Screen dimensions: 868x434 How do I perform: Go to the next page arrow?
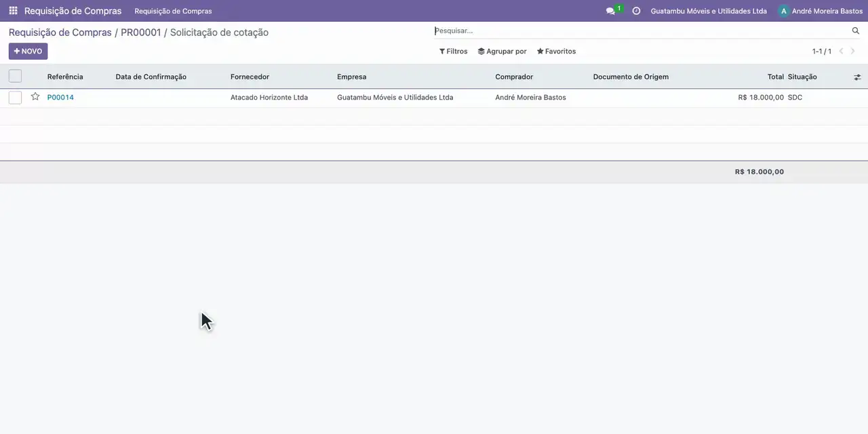tap(853, 51)
